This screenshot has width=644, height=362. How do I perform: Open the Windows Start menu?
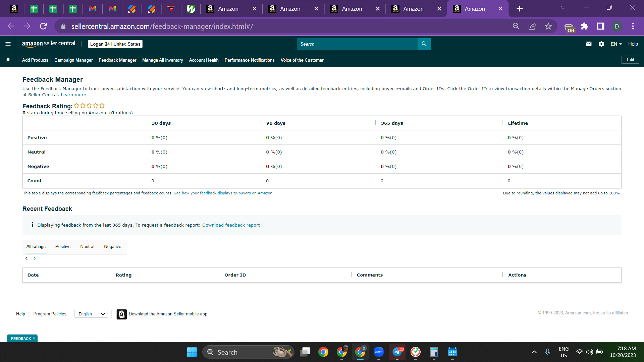click(x=192, y=352)
